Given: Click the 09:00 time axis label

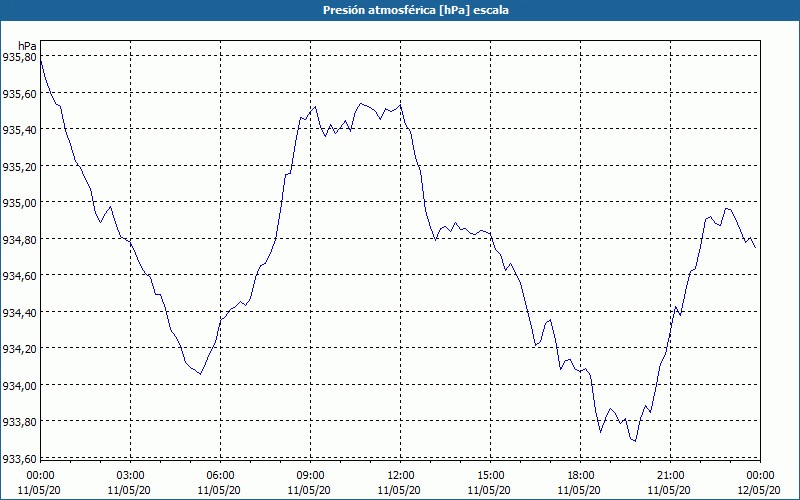Looking at the screenshot, I should click(x=311, y=475).
